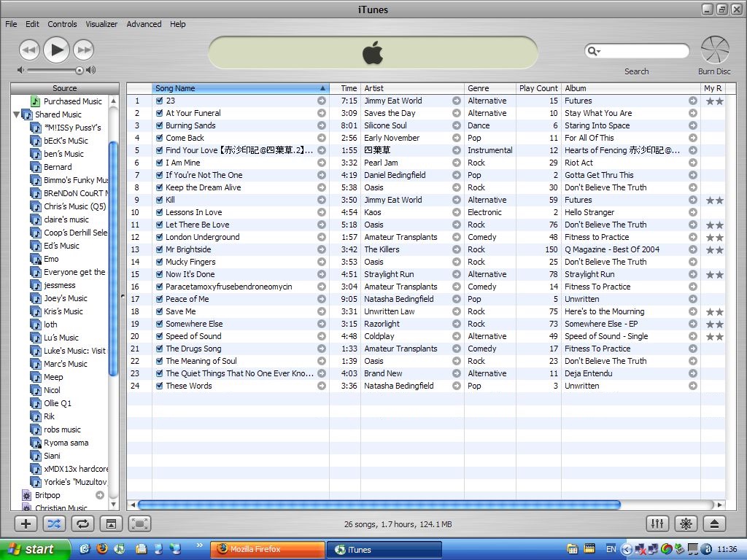Sort by Artist column header
Image resolution: width=747 pixels, height=560 pixels.
tap(412, 88)
